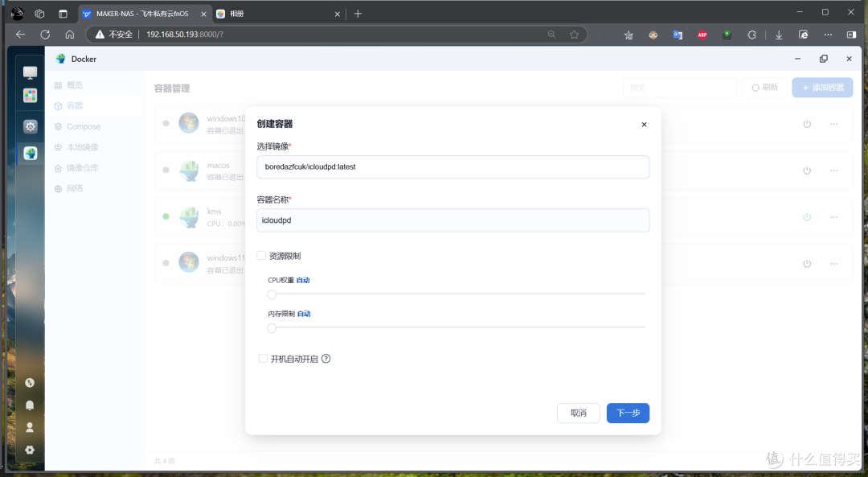This screenshot has width=868, height=477.
Task: Switch to the MAKER-NAS browser tab
Action: 144,14
